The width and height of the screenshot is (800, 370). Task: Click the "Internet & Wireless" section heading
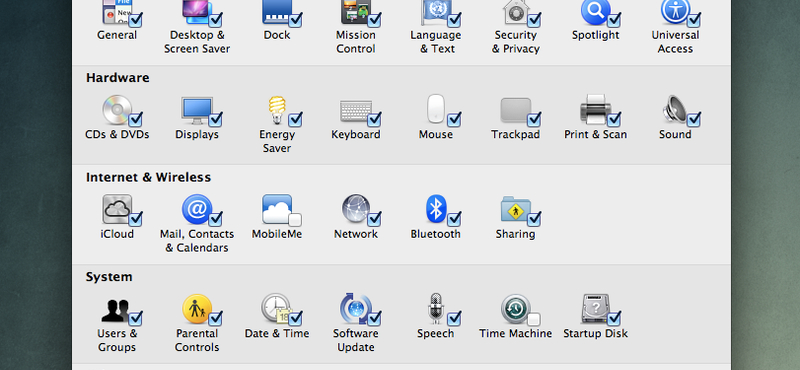(148, 178)
